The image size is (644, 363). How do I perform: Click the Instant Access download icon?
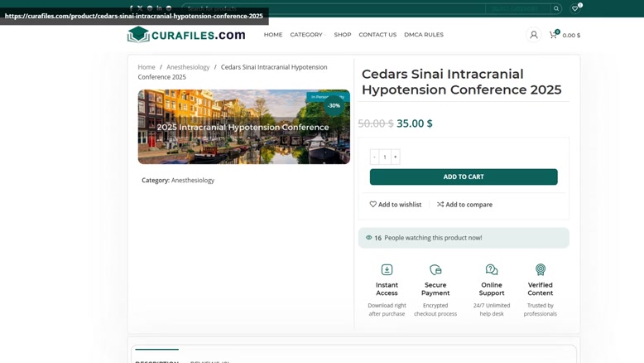click(387, 269)
